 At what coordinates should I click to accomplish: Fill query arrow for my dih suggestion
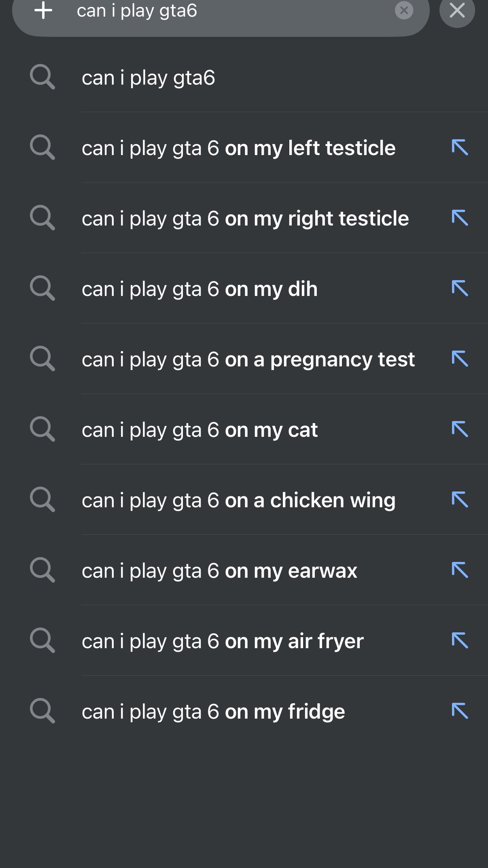click(x=460, y=288)
